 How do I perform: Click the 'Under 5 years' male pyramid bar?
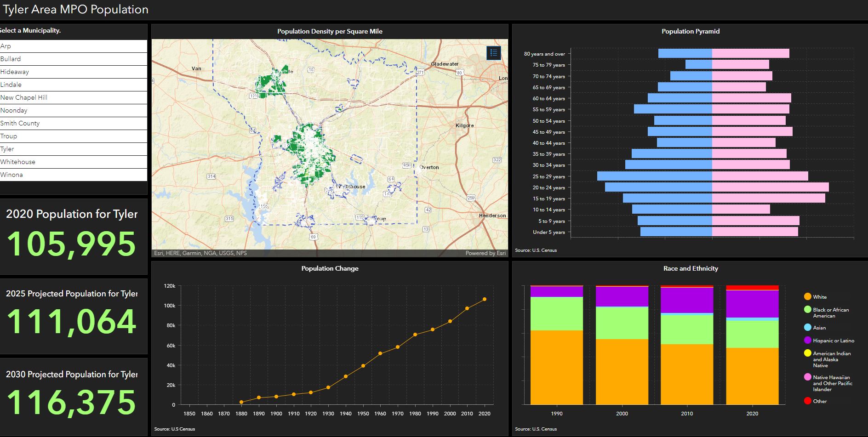coord(676,232)
